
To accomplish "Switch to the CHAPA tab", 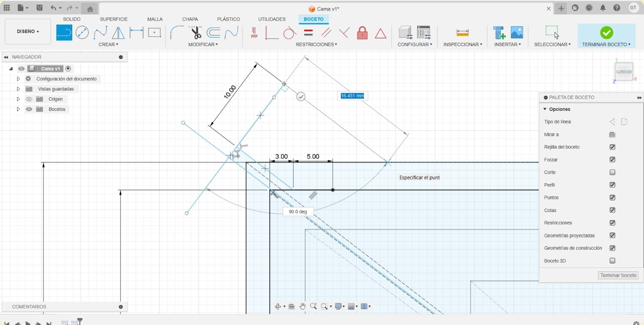I will 190,19.
